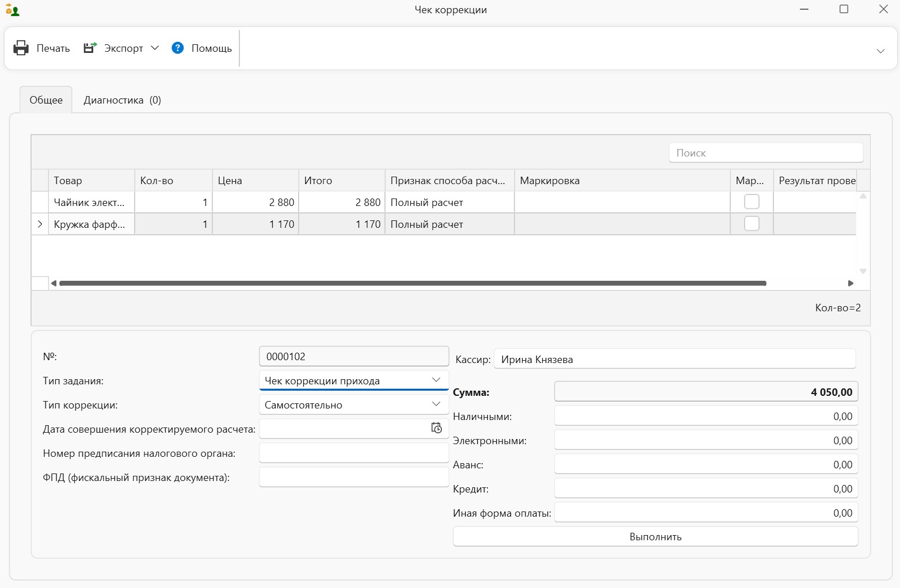The width and height of the screenshot is (900, 588).
Task: Minimize the Чек коррекции window
Action: point(804,9)
